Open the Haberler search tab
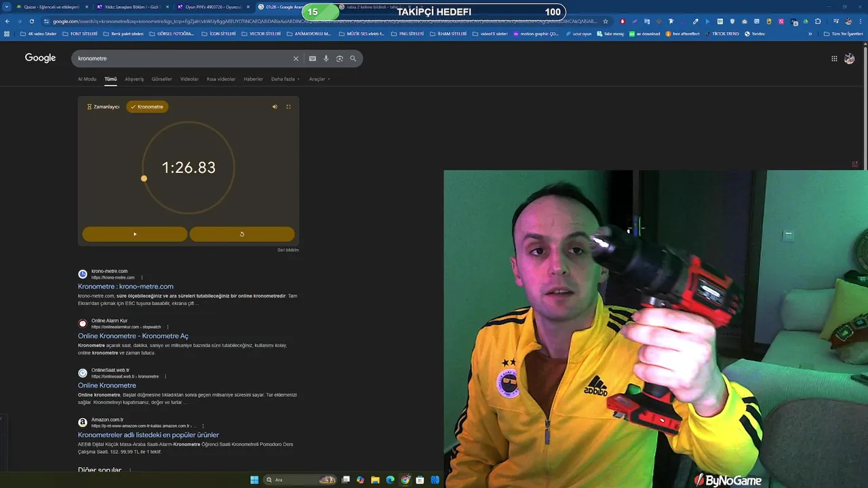868x488 pixels. [253, 79]
